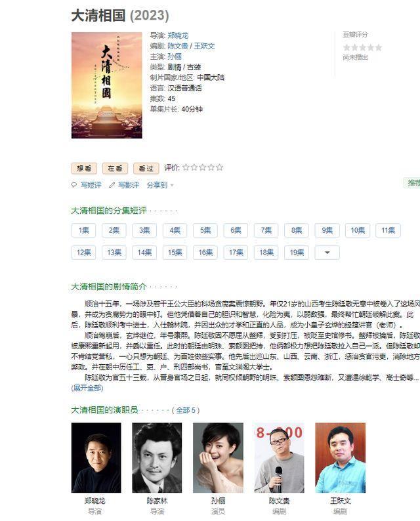Rate with the third 评价 star
Viewport: 420px width, 521px height.
pyautogui.click(x=203, y=167)
